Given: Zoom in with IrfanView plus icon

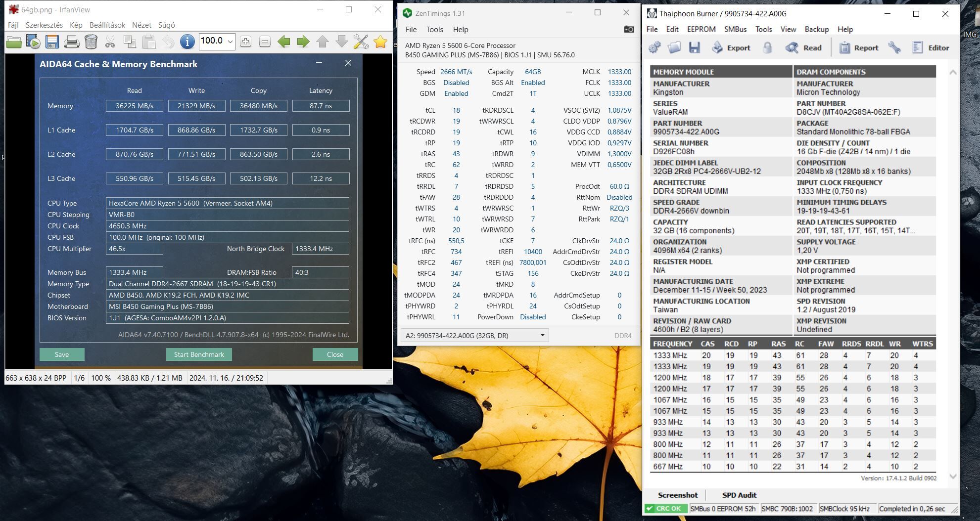Looking at the screenshot, I should 245,42.
